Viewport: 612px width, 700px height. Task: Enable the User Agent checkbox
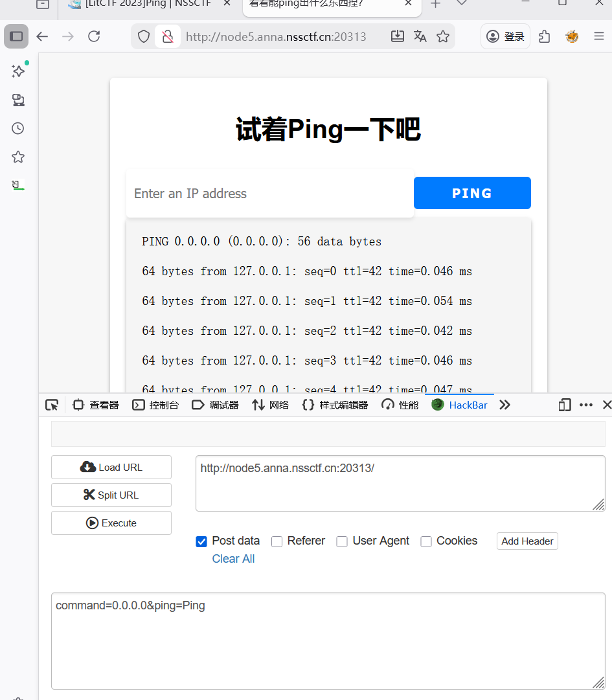pyautogui.click(x=342, y=541)
